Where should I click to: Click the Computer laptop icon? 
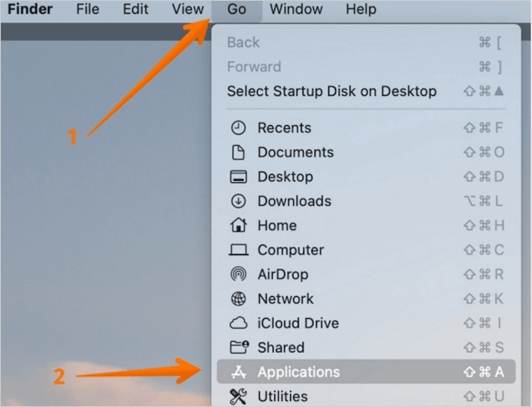click(x=239, y=250)
